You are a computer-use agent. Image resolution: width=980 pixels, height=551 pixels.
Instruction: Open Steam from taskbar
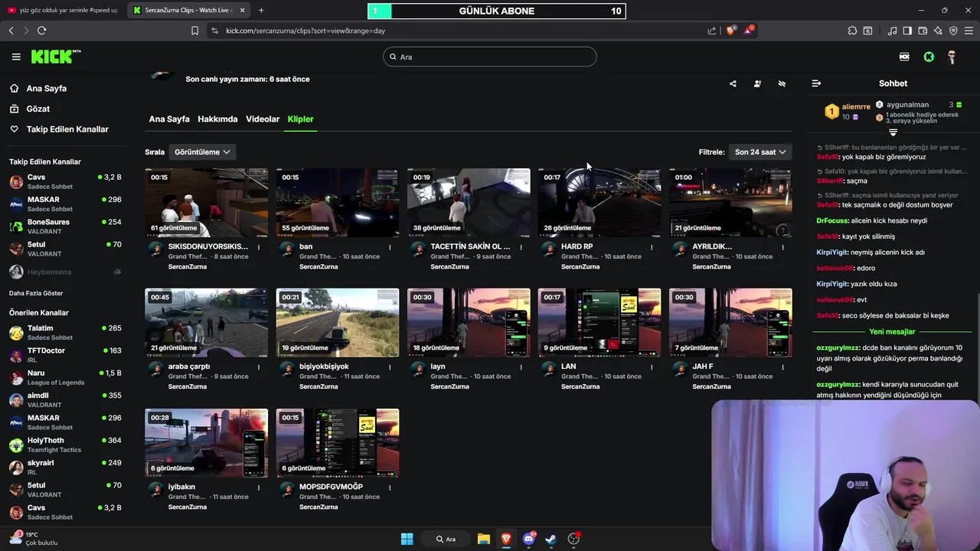pos(551,539)
